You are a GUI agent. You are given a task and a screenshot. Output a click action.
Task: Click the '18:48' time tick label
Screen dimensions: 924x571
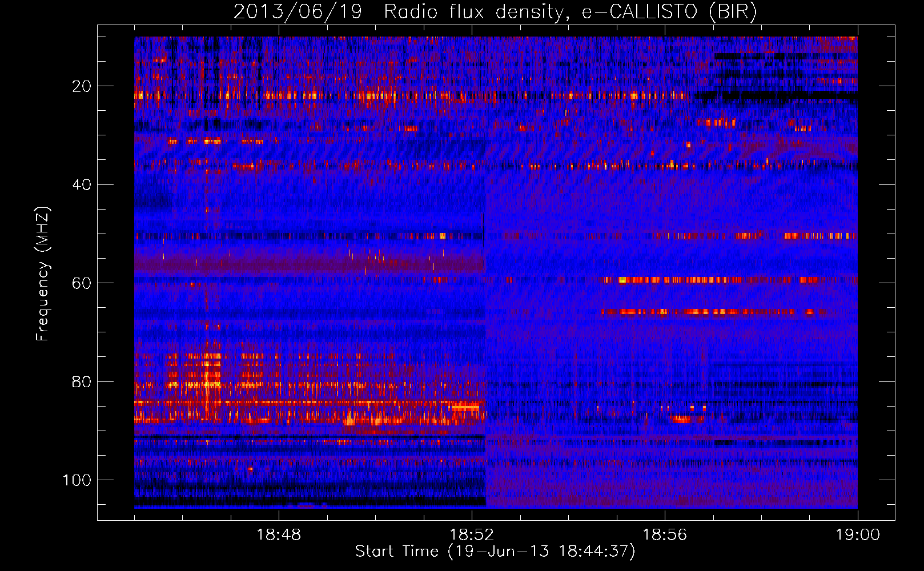coord(279,535)
